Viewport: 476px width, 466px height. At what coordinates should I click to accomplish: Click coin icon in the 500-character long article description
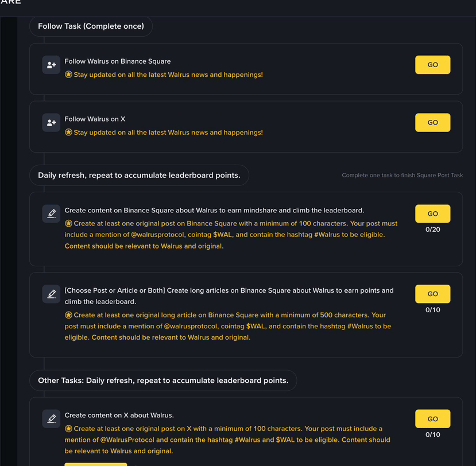(x=68, y=315)
